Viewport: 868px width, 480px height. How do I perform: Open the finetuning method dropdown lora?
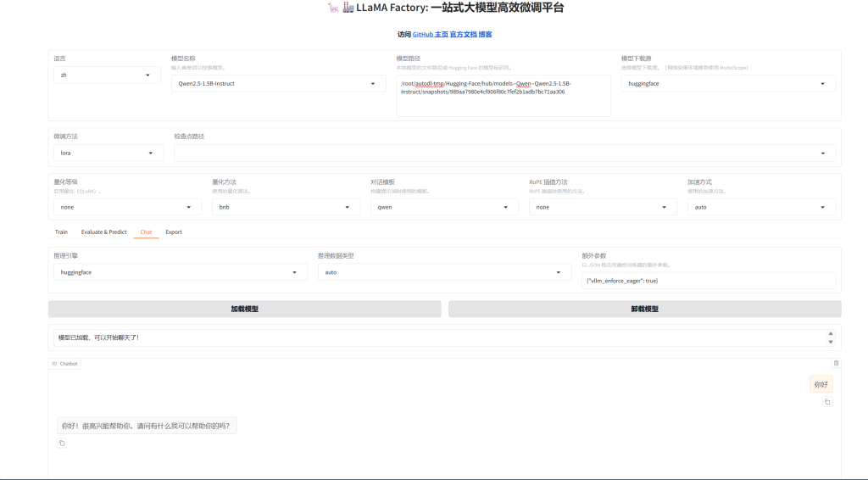[108, 153]
